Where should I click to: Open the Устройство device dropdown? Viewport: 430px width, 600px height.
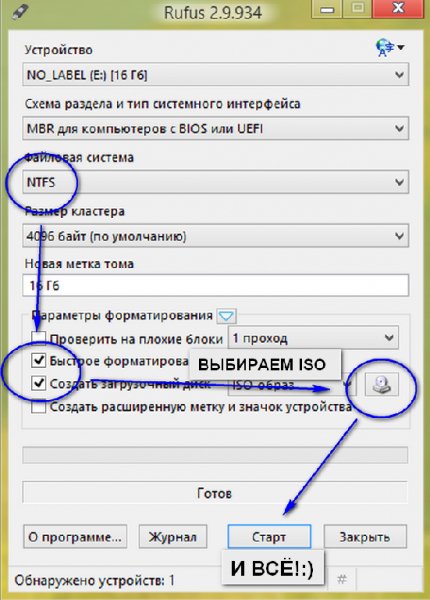[x=215, y=75]
